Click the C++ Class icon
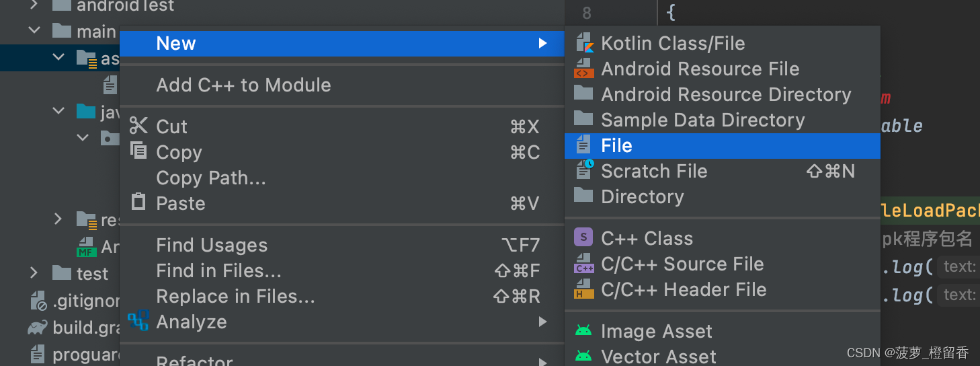The width and height of the screenshot is (980, 366). click(x=583, y=238)
